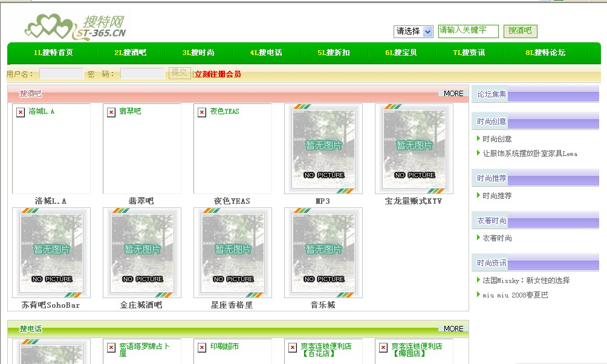The image size is (607, 364).
Task: Click broken image icon for 印刷超市
Action: click(x=202, y=348)
